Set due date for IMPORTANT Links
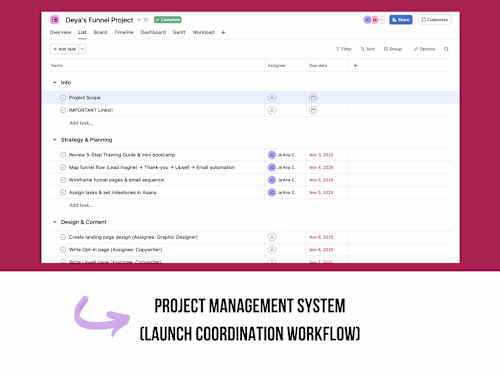This screenshot has width=500, height=375. [x=313, y=110]
